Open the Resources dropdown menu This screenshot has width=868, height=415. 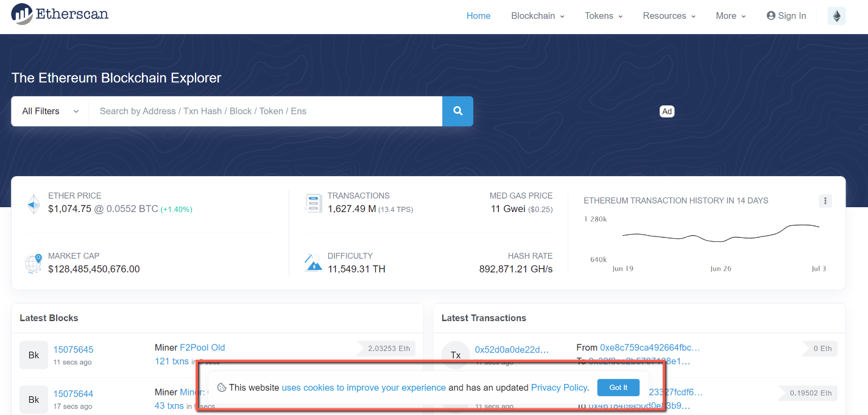pos(669,16)
